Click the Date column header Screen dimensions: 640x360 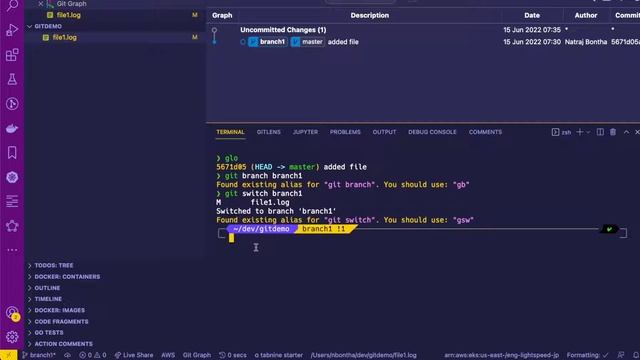pyautogui.click(x=532, y=16)
